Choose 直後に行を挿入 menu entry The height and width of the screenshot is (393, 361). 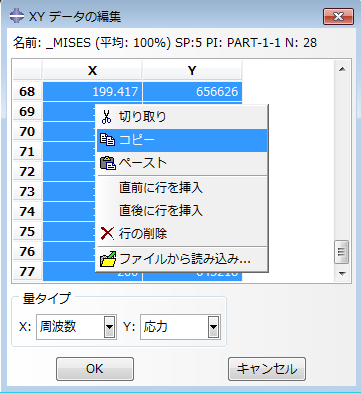[x=161, y=210]
